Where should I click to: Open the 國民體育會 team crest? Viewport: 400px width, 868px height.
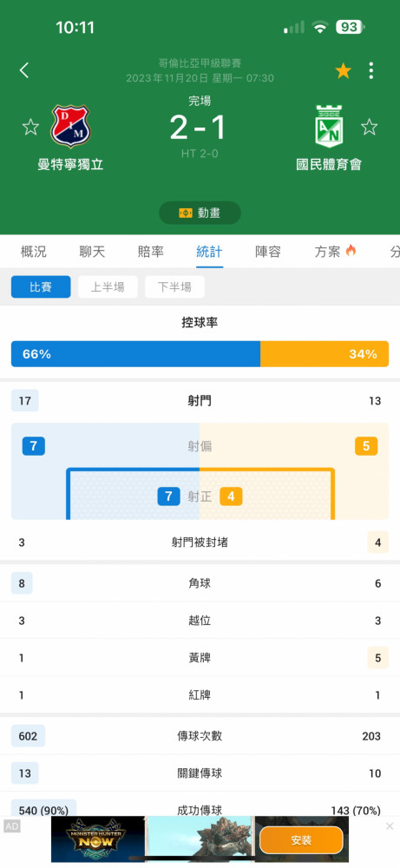click(329, 126)
